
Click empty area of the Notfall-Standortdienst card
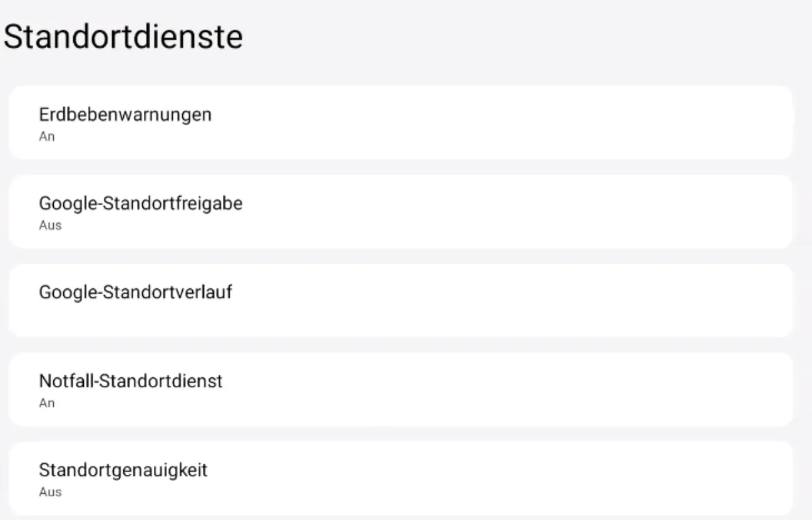563,390
